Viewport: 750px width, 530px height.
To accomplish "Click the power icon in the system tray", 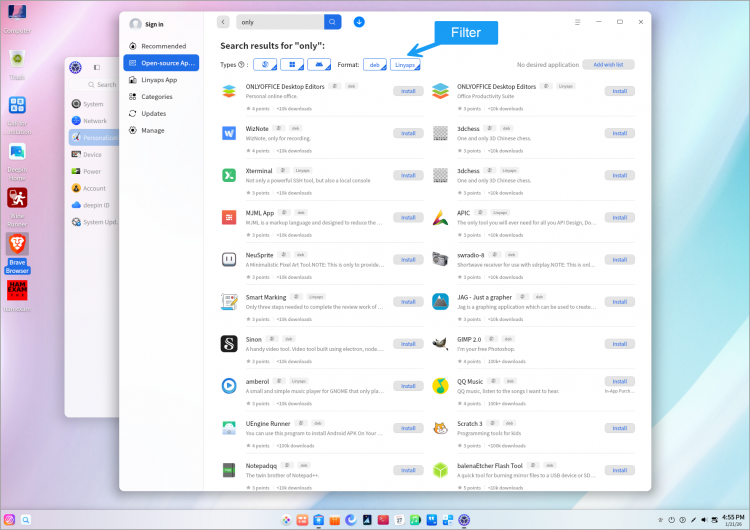I will coord(671,520).
